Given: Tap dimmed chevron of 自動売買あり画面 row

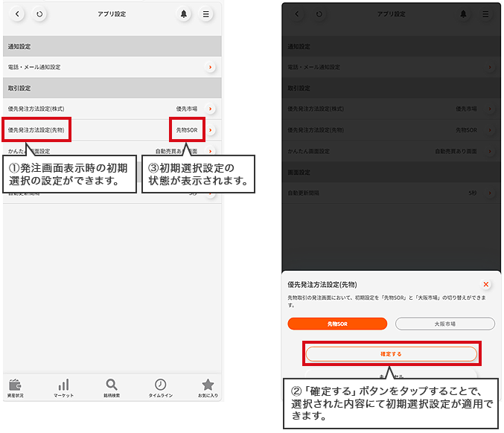Looking at the screenshot, I should [490, 151].
